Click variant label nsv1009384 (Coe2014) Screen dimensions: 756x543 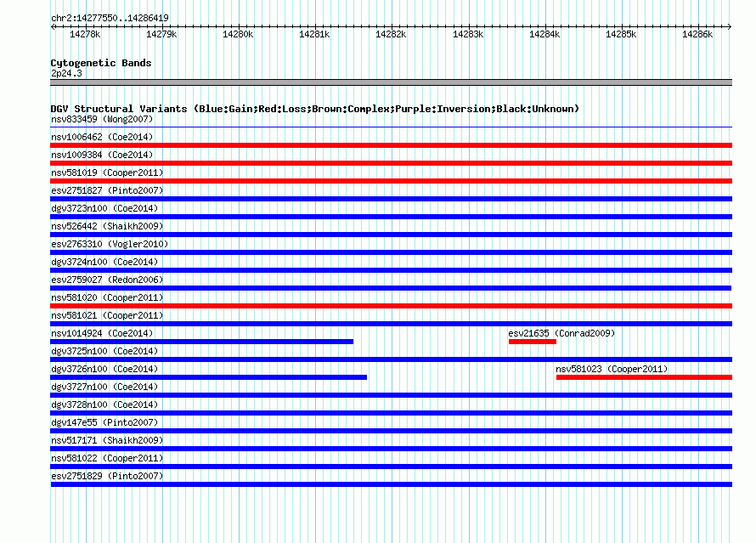[x=102, y=155]
